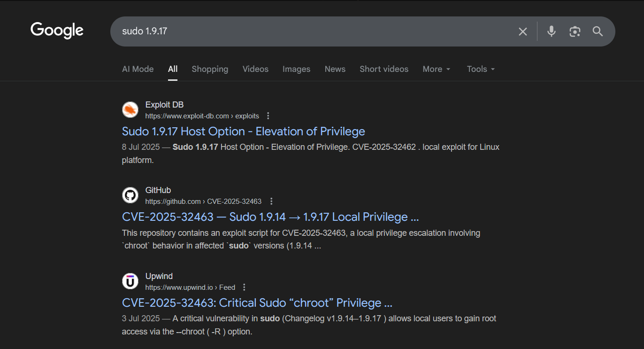Click the Exploit DB site name

click(164, 105)
